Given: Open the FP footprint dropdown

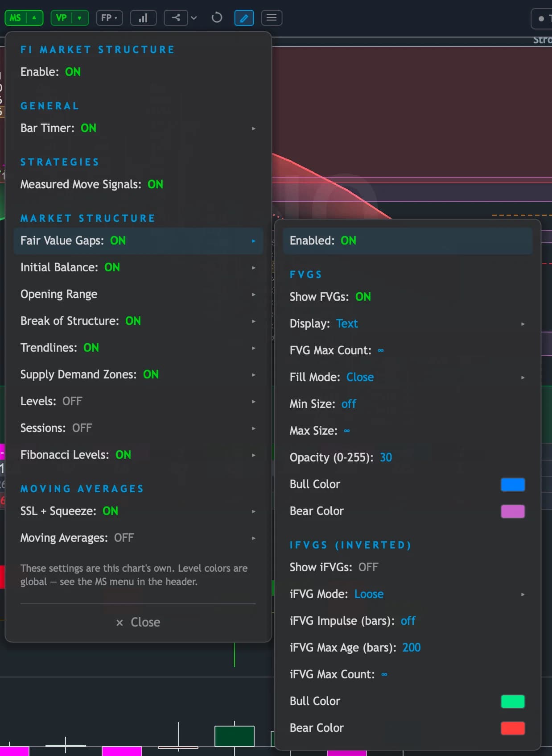Looking at the screenshot, I should point(109,18).
